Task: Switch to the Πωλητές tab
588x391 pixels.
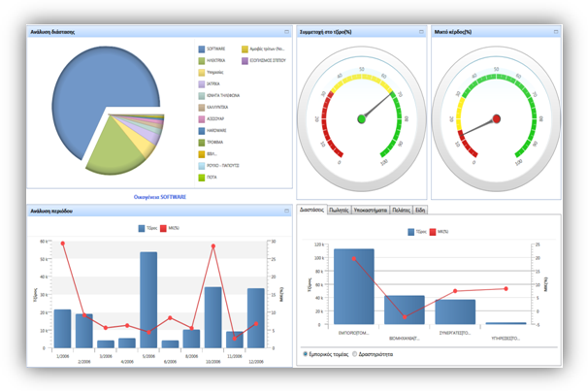Action: point(339,210)
